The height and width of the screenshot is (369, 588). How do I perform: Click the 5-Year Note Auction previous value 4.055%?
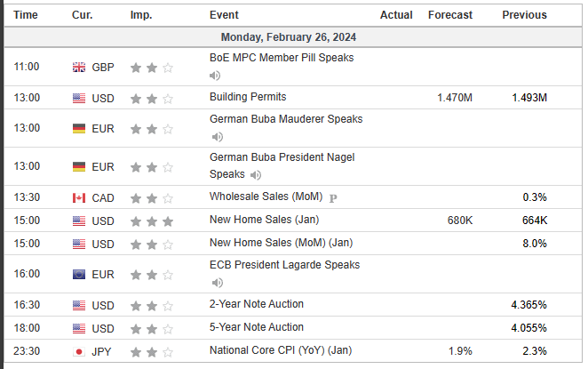pyautogui.click(x=528, y=327)
